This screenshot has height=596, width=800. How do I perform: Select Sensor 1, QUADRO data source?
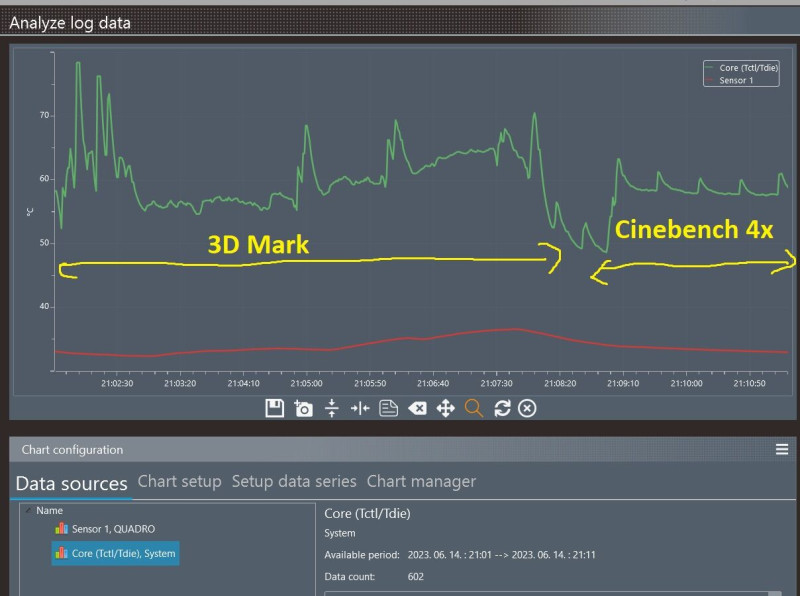(x=113, y=529)
